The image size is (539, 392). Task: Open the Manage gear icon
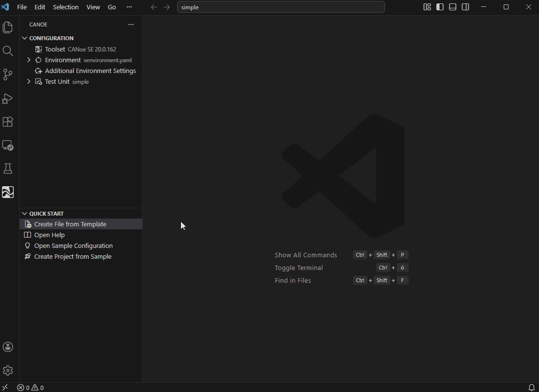tap(7, 370)
